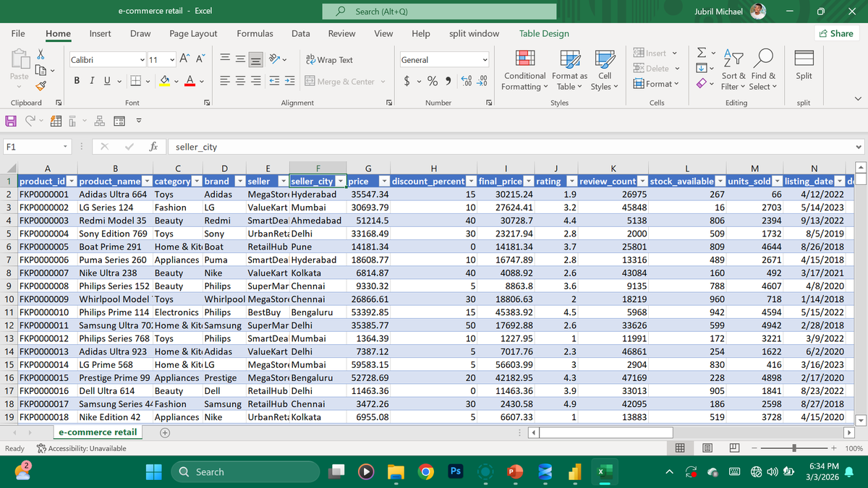
Task: Click the Windows Start button
Action: click(x=154, y=472)
